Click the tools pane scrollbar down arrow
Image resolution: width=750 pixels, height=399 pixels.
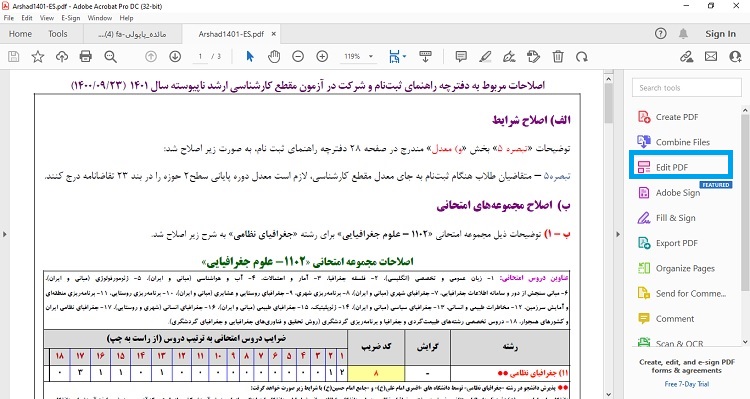pos(745,342)
